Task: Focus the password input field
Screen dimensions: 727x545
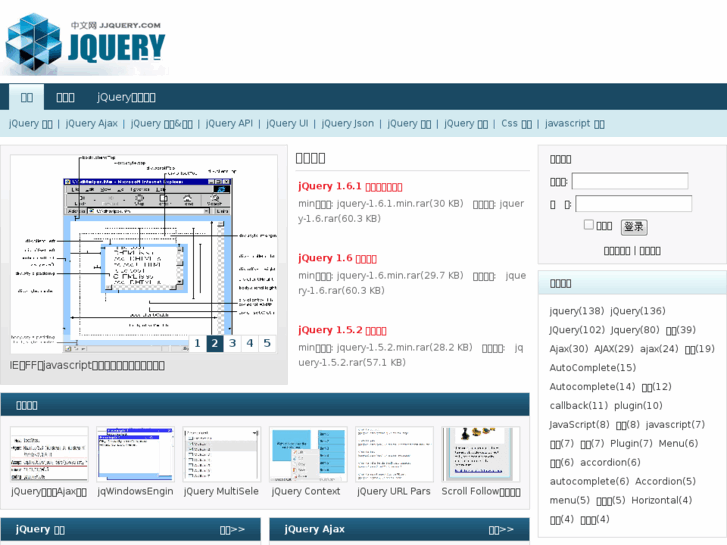Action: click(x=633, y=204)
